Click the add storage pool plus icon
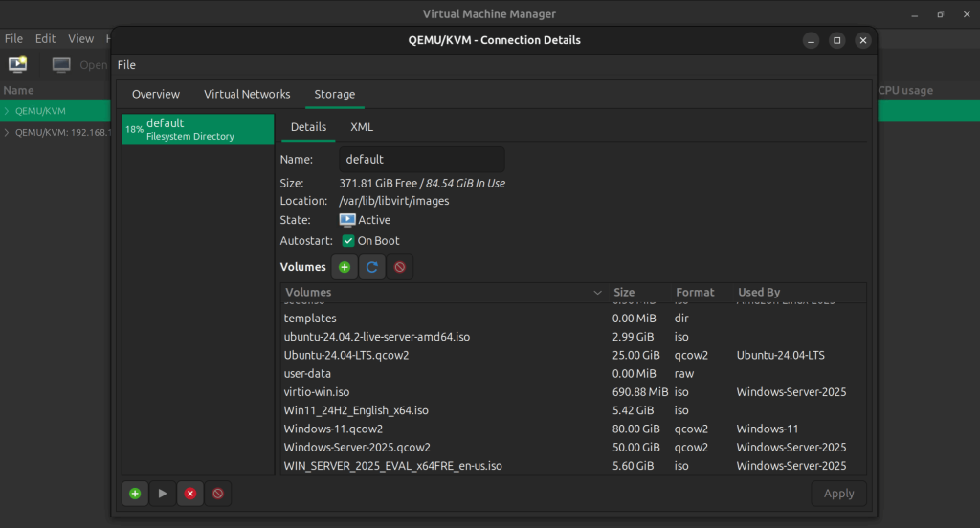Image resolution: width=980 pixels, height=528 pixels. click(x=135, y=494)
